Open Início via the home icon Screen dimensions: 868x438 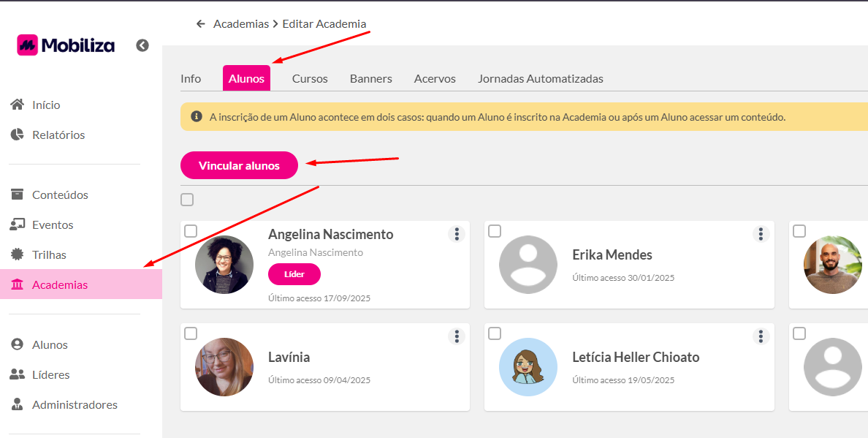[x=18, y=105]
